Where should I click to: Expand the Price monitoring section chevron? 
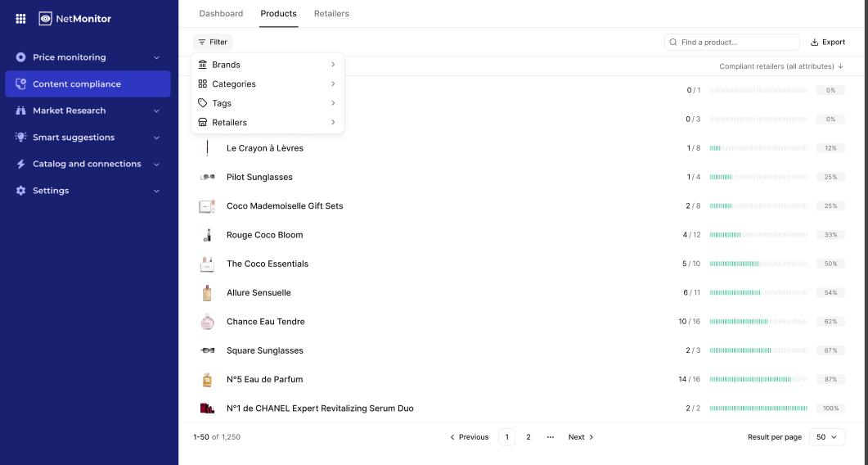pos(156,57)
